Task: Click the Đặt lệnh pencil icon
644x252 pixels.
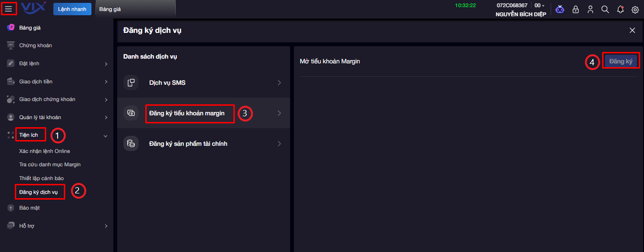Action: pyautogui.click(x=10, y=63)
